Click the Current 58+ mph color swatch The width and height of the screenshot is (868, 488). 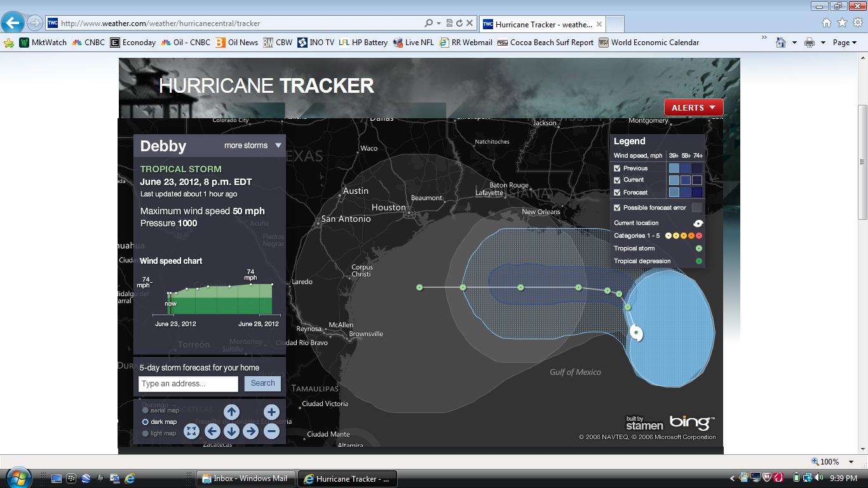pyautogui.click(x=686, y=180)
